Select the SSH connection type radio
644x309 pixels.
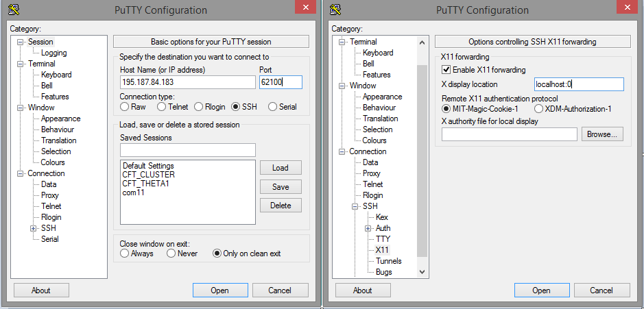[x=235, y=107]
